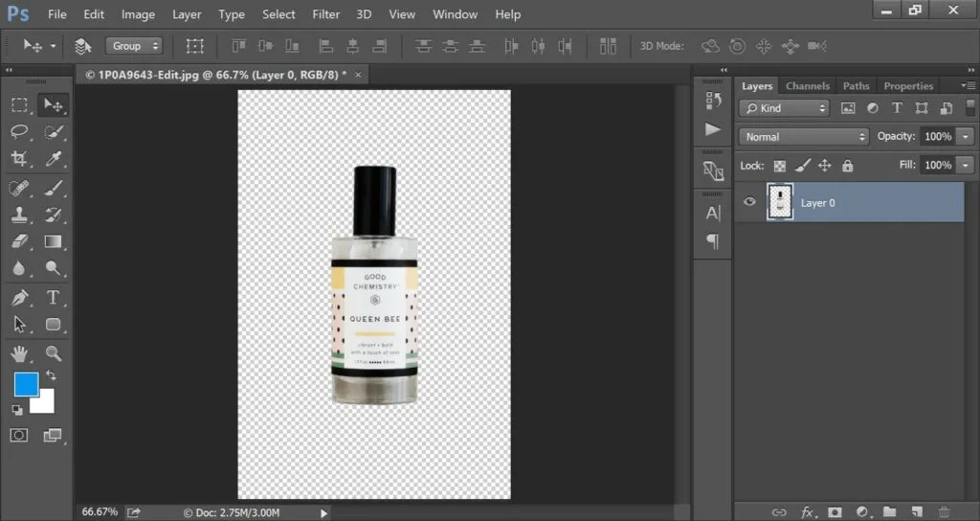Open the Opacity slider arrow
The width and height of the screenshot is (980, 521).
pyautogui.click(x=966, y=136)
